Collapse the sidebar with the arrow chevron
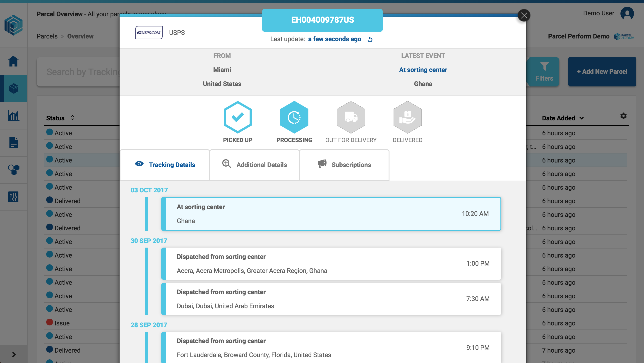 point(14,354)
